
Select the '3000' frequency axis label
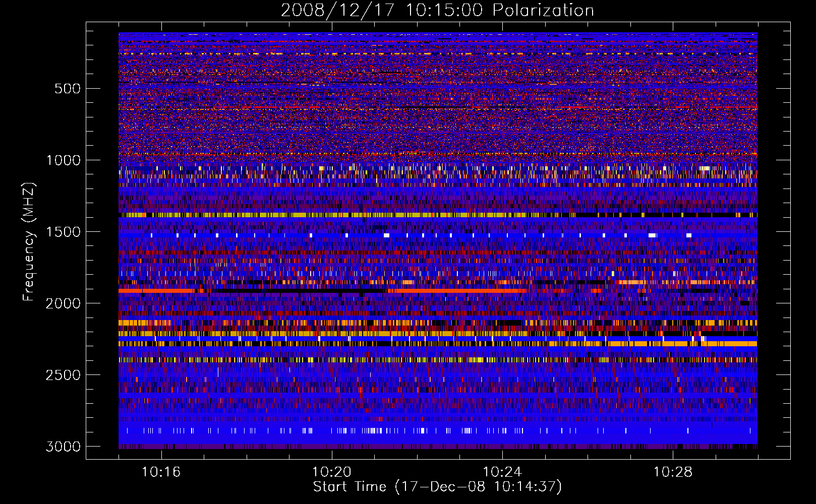pyautogui.click(x=64, y=447)
